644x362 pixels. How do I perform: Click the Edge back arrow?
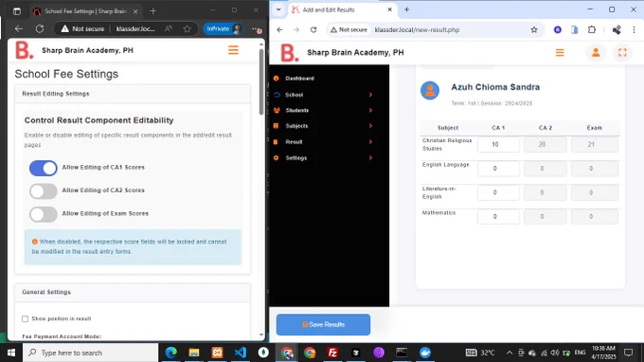point(19,28)
